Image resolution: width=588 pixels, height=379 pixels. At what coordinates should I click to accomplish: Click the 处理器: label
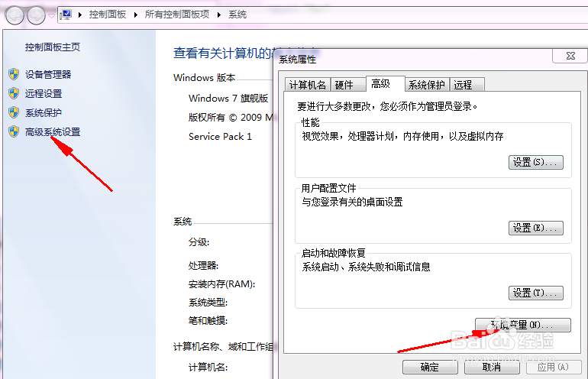[x=203, y=266]
